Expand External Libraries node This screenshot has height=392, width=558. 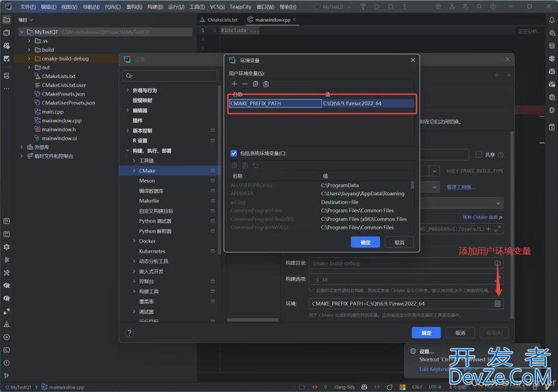[22, 147]
